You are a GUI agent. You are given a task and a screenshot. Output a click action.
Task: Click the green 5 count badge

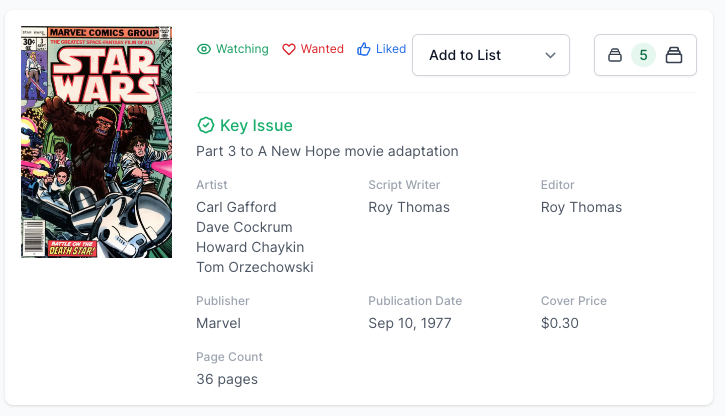[x=644, y=56]
